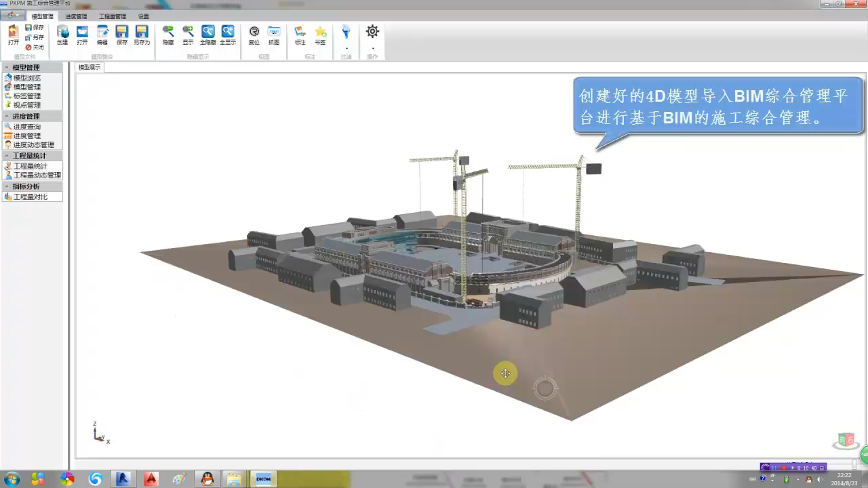Screen dimensions: 868x488
Task: Click the 另存为 save-as icon
Action: coord(141,35)
